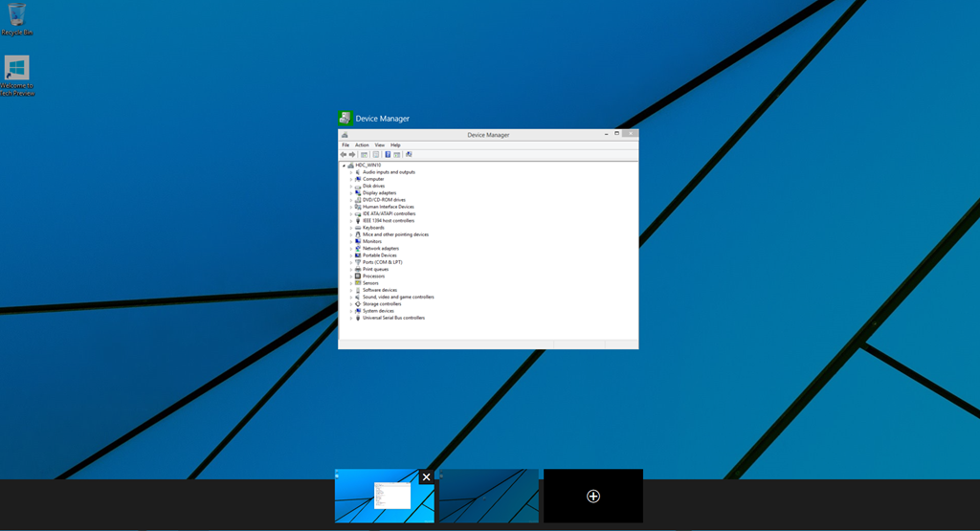The image size is (980, 531).
Task: Click the Keyboards icon
Action: click(358, 228)
